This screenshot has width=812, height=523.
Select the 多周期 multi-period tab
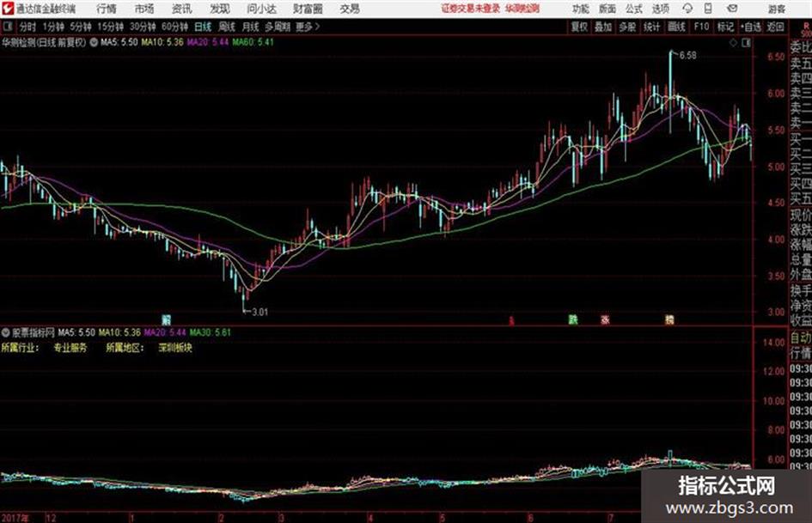pyautogui.click(x=278, y=27)
